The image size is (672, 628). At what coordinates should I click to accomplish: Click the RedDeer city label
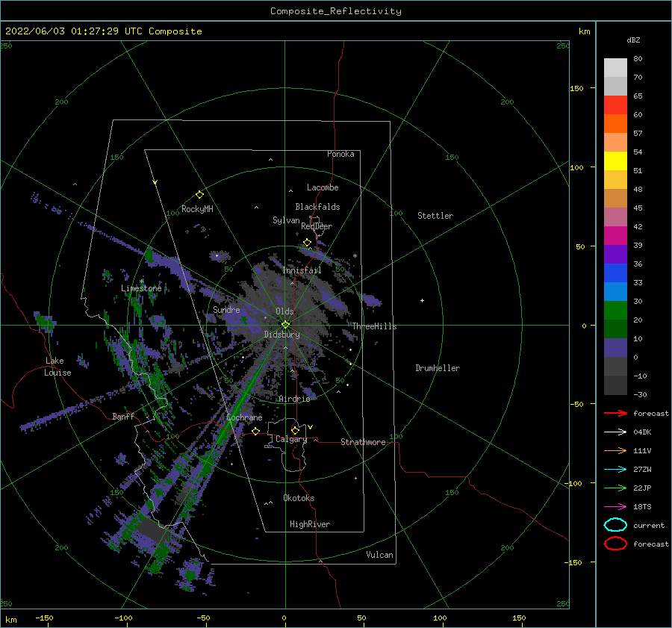[x=317, y=226]
